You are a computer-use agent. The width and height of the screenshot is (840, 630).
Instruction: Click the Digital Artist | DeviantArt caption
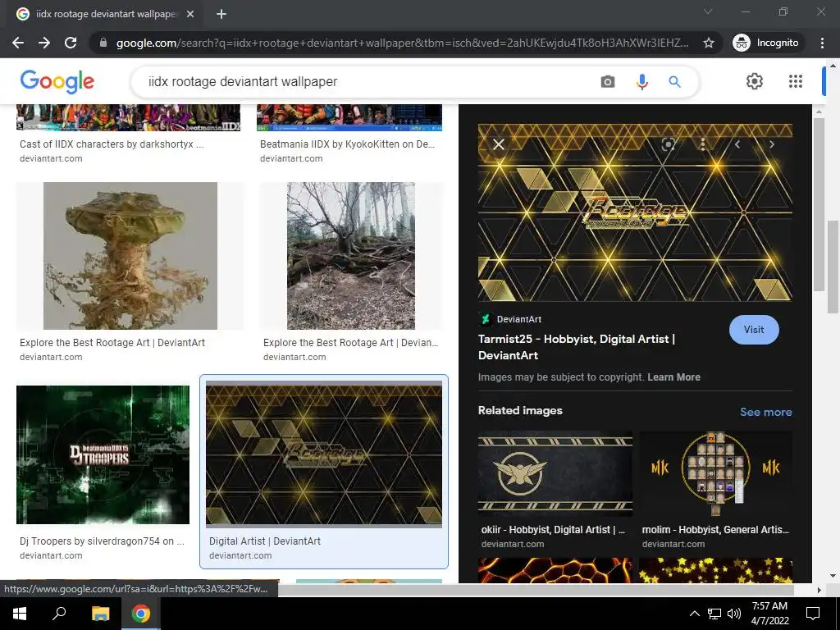(x=265, y=541)
